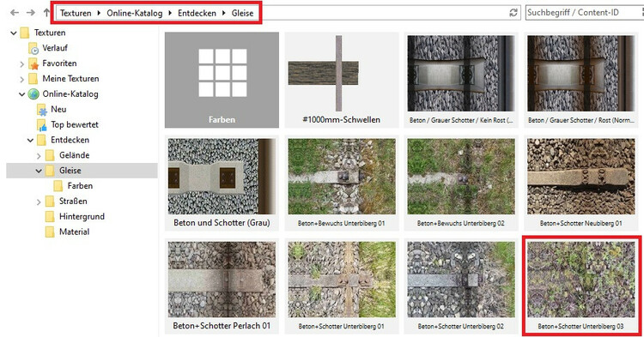
Task: Refresh the catalog with the reload icon
Action: pyautogui.click(x=513, y=13)
